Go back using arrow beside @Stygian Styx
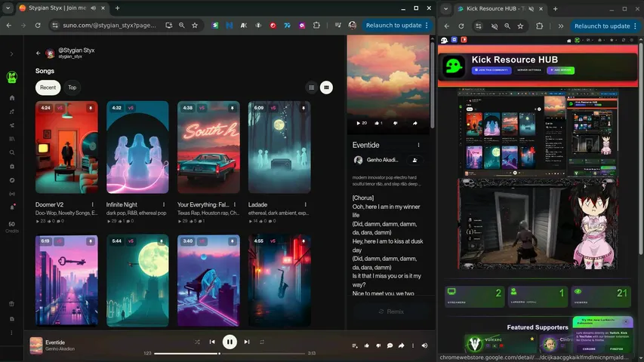The height and width of the screenshot is (362, 644). pyautogui.click(x=39, y=53)
